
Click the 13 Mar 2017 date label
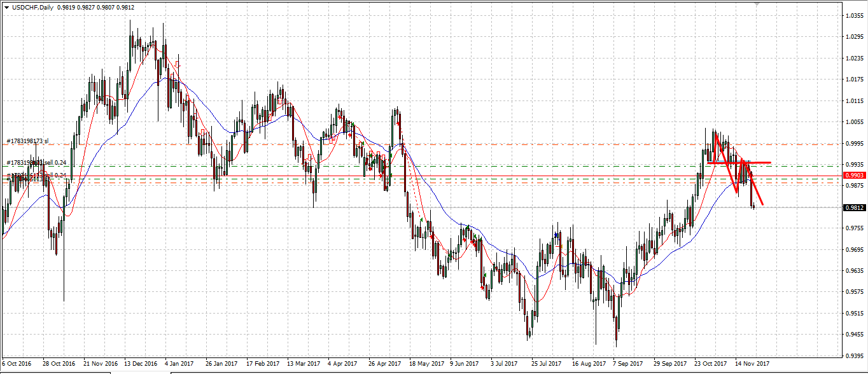pos(304,364)
